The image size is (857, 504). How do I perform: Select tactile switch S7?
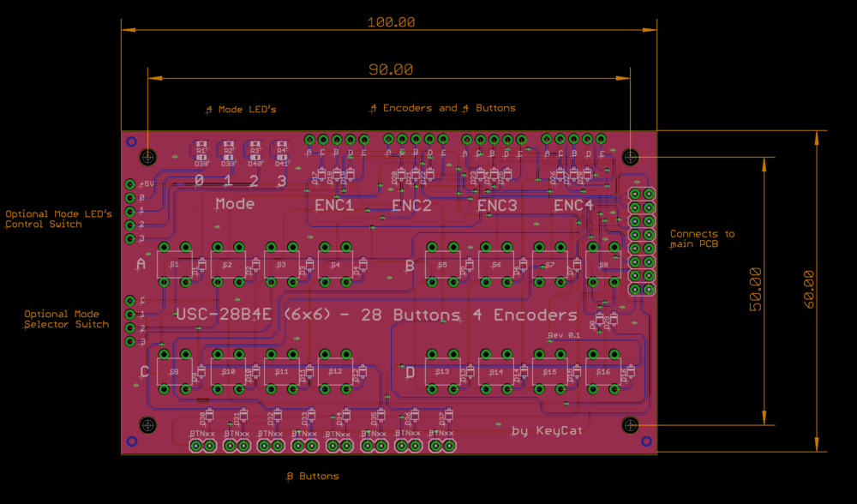[x=549, y=265]
